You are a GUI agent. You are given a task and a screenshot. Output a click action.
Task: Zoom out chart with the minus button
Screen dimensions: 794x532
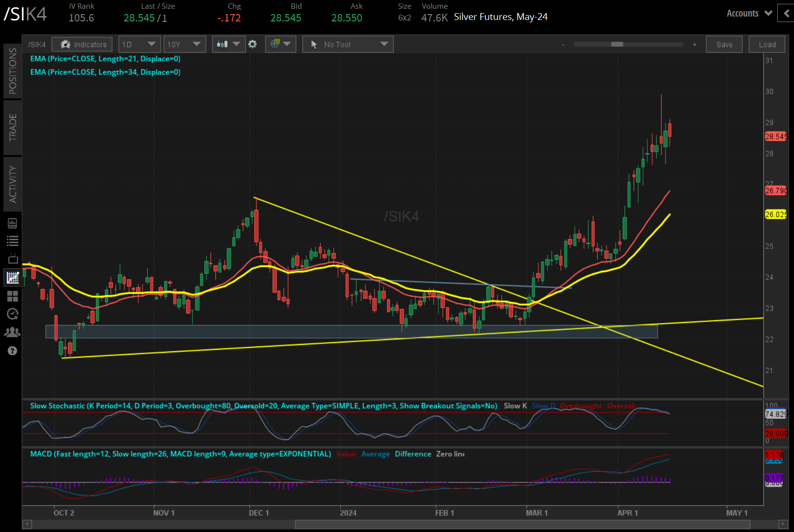click(x=563, y=44)
